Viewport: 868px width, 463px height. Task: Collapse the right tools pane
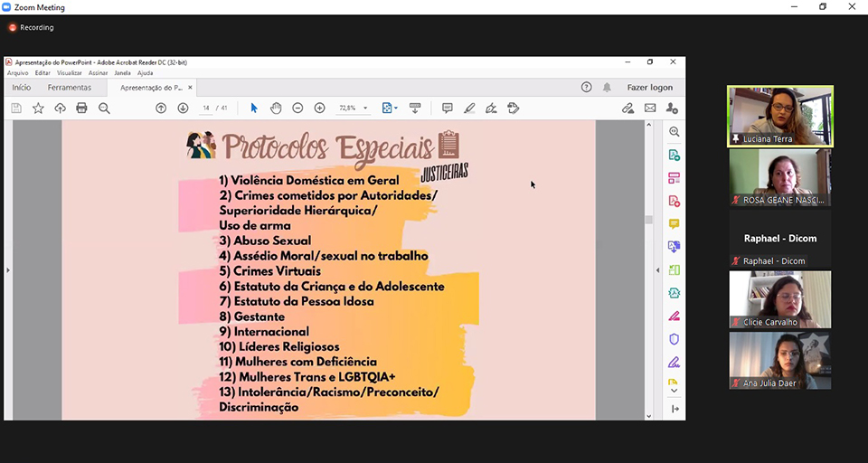click(675, 409)
